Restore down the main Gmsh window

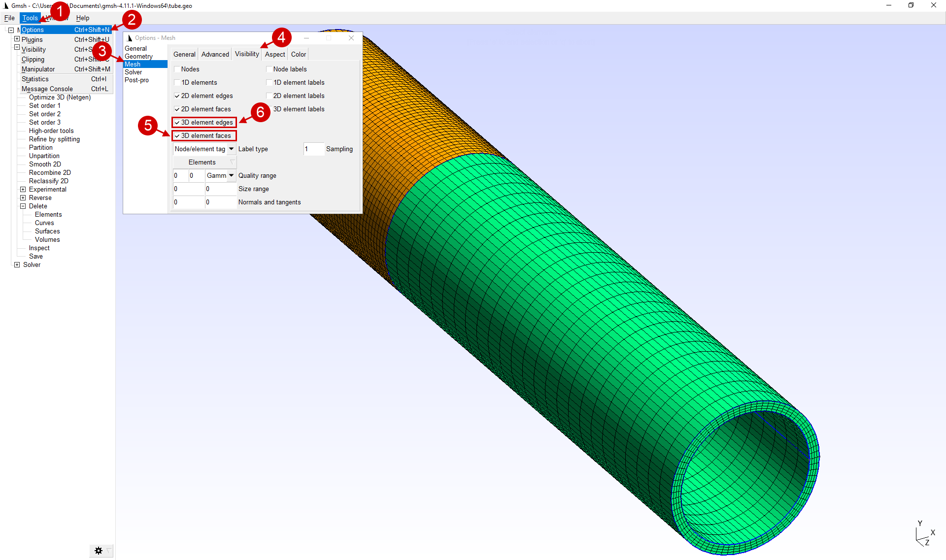coord(911,5)
